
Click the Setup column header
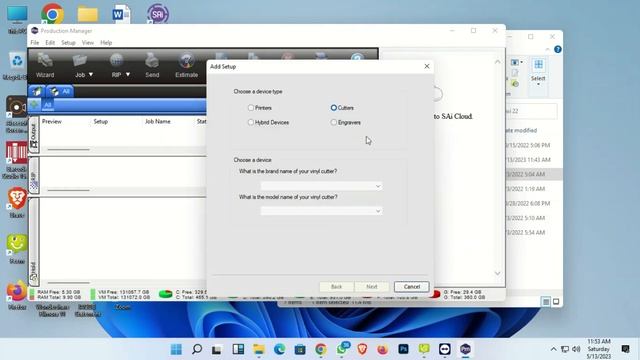(100, 122)
